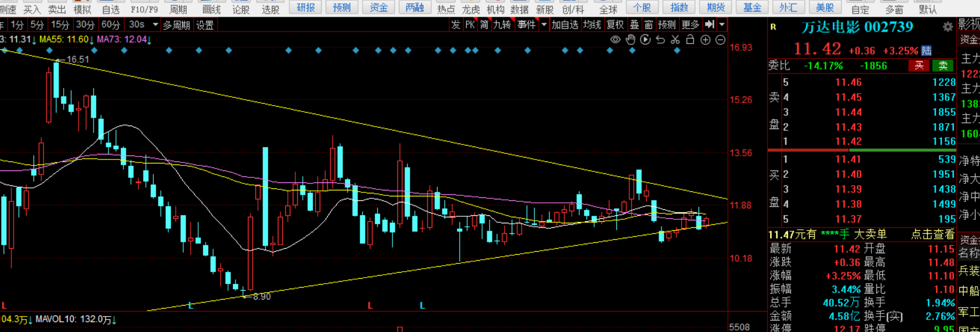
Task: Toggle the 事件 events display
Action: tap(526, 24)
